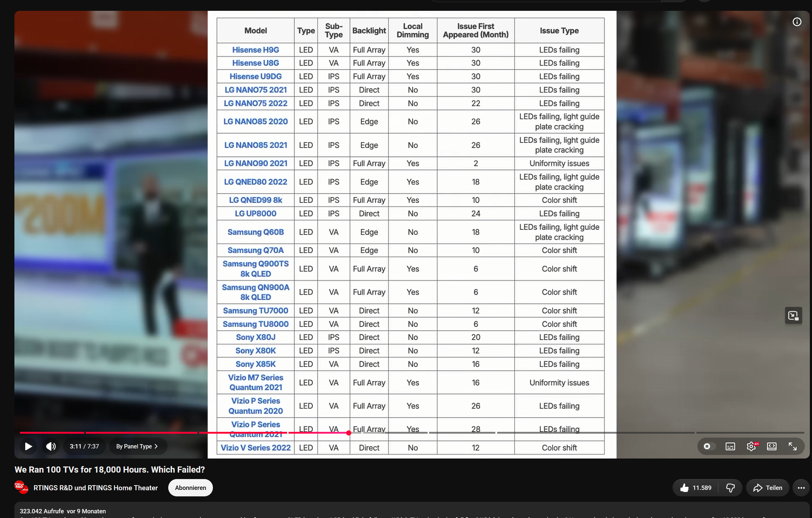
Task: Open the RTINGS R&D und RTINGS Home Theater channel
Action: click(x=95, y=488)
